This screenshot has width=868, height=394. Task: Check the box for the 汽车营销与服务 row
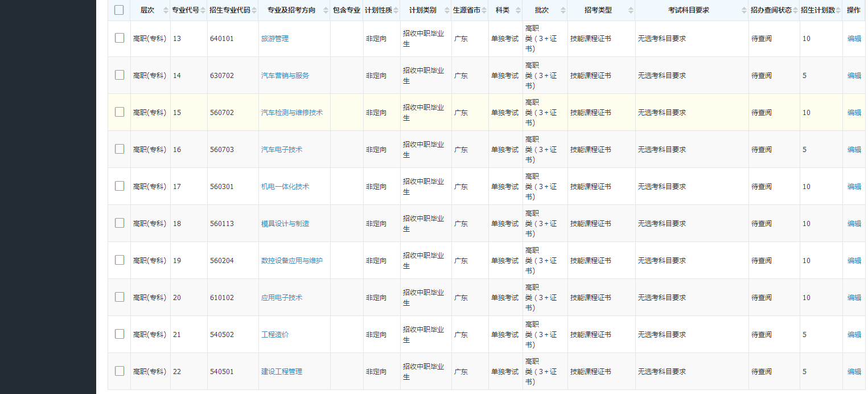pos(120,75)
